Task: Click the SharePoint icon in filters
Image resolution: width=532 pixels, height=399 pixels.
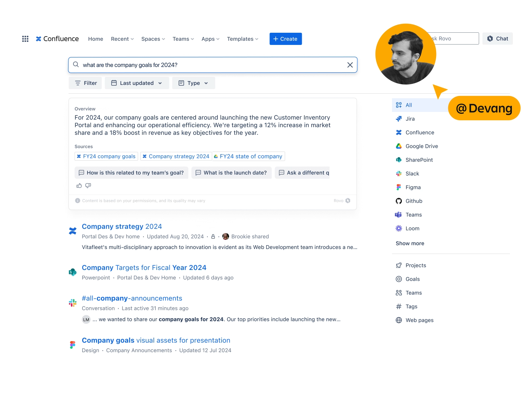Action: tap(399, 160)
